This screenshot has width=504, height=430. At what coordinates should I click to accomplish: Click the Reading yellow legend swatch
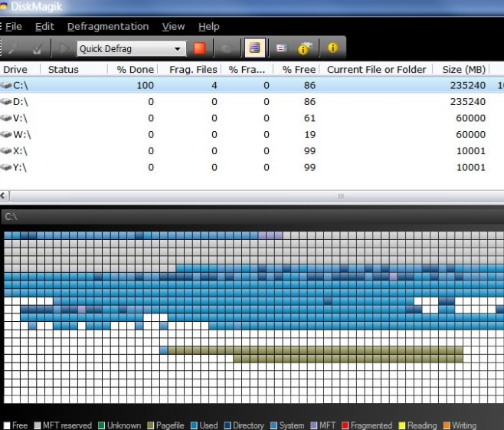tap(402, 425)
